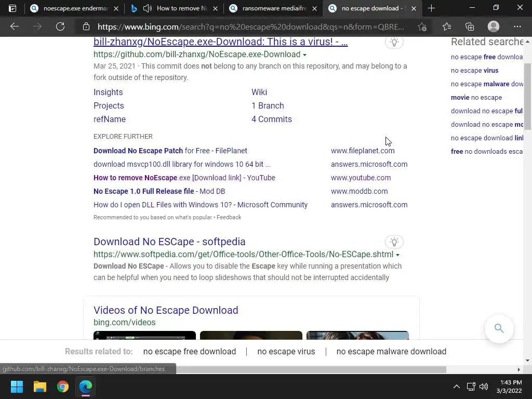Click bing.com/videos link
The image size is (532, 399).
(x=125, y=322)
